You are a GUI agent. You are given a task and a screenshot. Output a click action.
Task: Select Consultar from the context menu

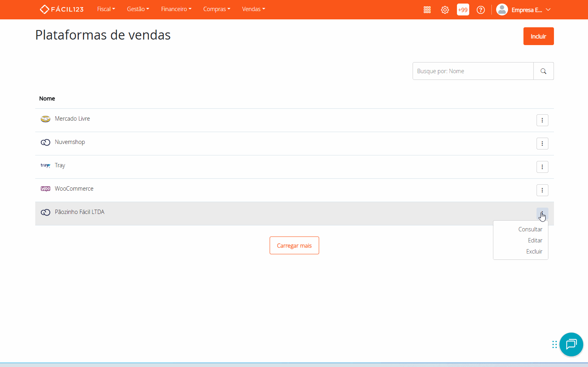[530, 229]
